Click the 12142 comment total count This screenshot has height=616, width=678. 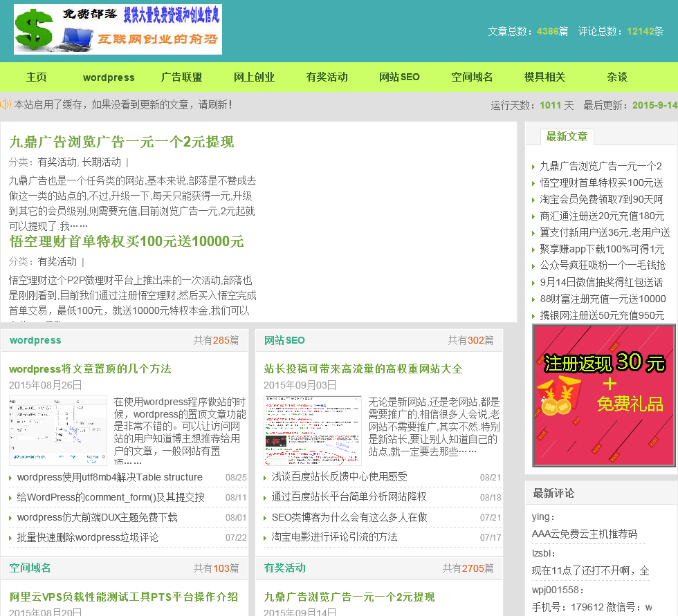(640, 31)
